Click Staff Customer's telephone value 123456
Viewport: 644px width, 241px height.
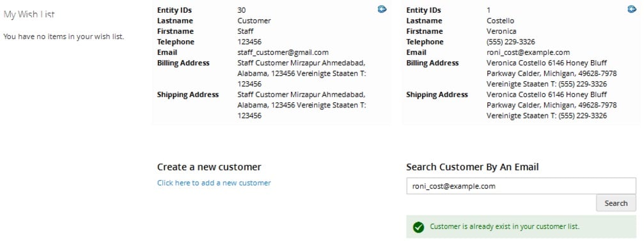pos(249,42)
